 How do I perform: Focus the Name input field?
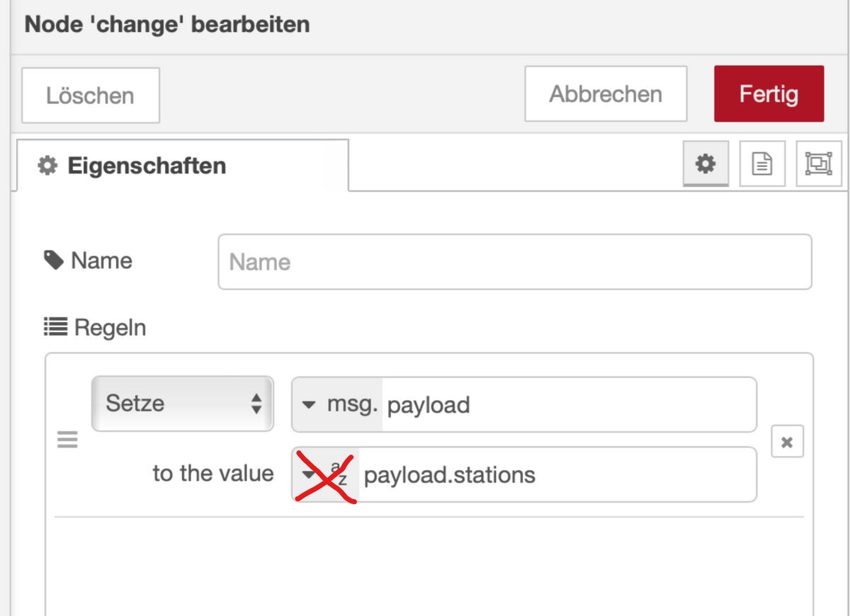515,262
